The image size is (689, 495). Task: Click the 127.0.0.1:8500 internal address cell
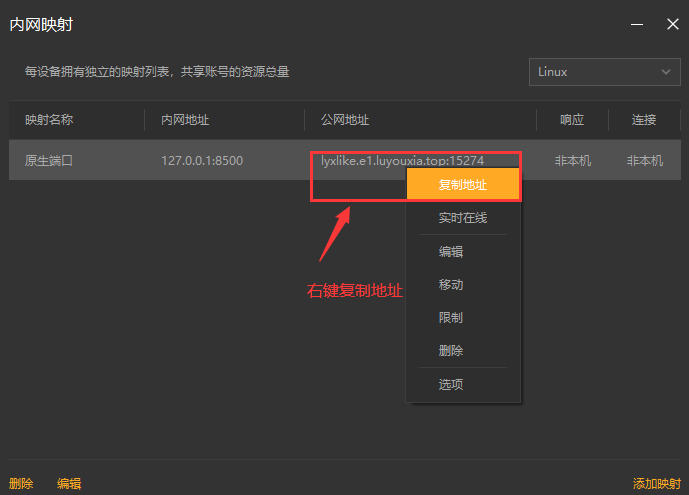coord(202,161)
